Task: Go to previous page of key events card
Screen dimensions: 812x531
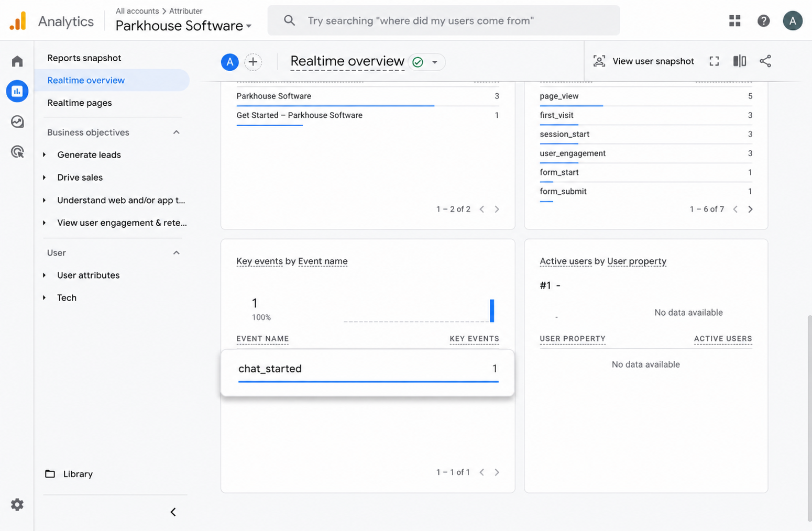Action: 481,472
